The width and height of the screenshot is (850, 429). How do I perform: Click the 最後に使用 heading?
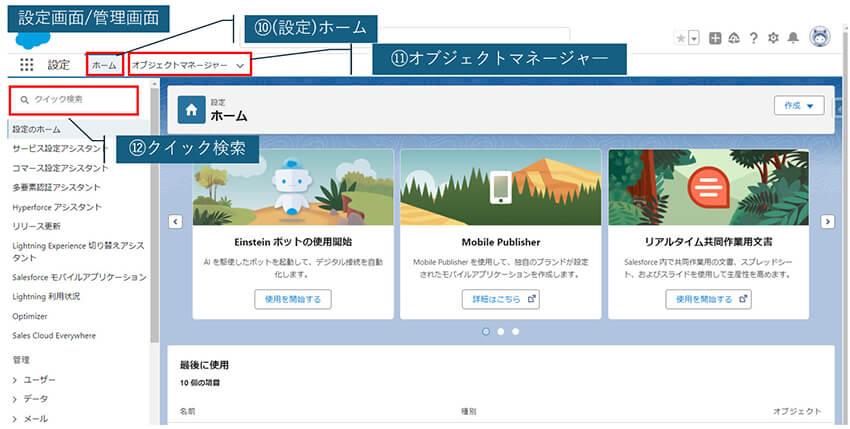point(204,366)
